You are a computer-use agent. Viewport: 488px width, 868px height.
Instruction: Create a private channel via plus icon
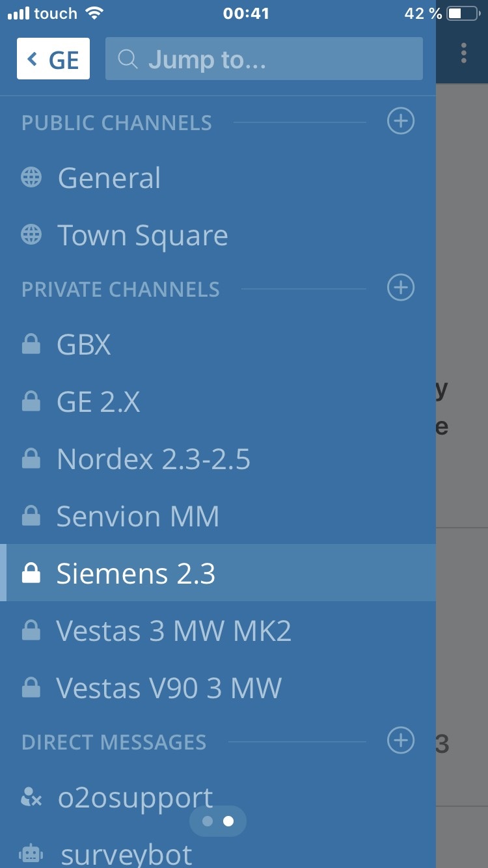401,288
